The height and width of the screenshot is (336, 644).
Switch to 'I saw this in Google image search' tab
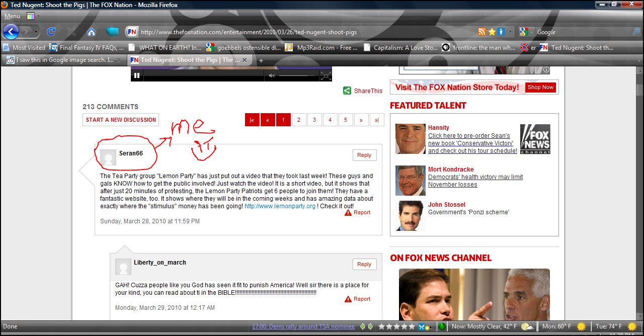click(64, 60)
